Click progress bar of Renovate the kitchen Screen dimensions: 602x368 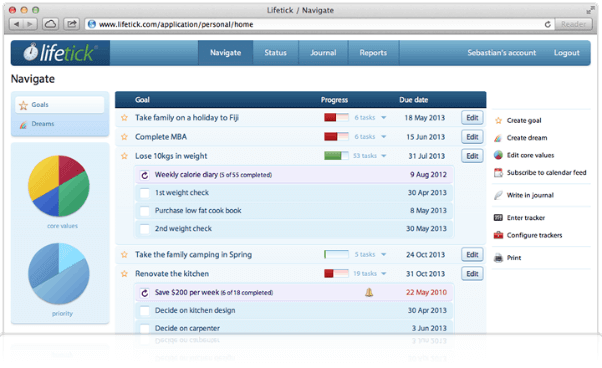tap(336, 274)
